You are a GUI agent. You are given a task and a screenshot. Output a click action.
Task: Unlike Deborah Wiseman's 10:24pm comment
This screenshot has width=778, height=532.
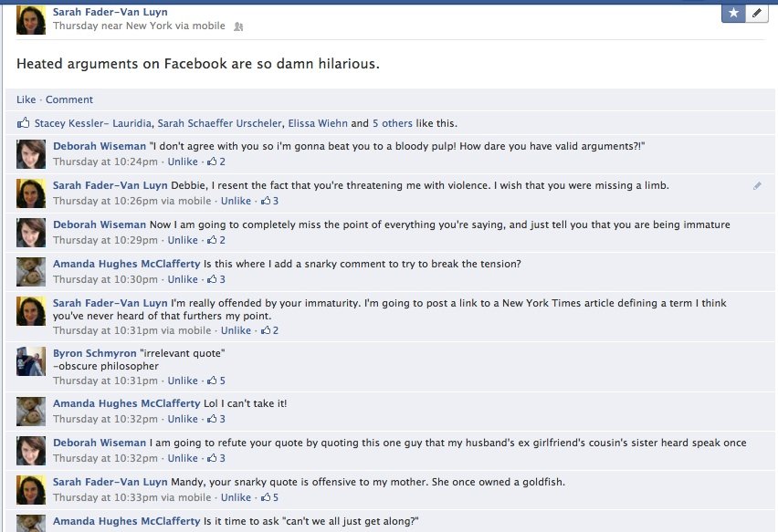pyautogui.click(x=183, y=162)
